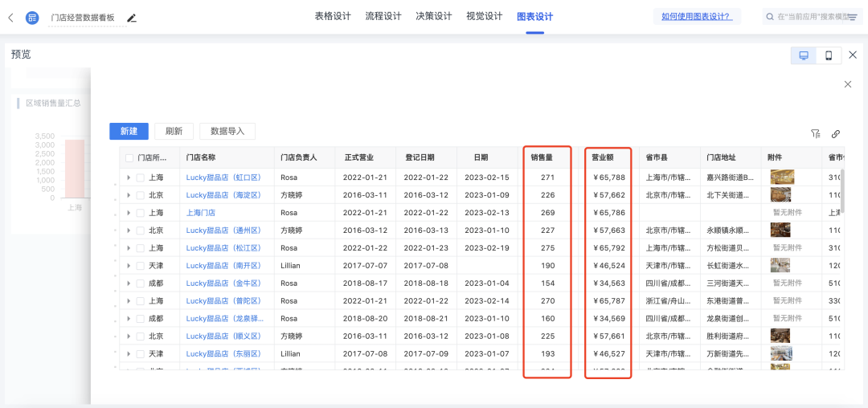Switch preview to mobile phone view icon
Image resolution: width=868 pixels, height=408 pixels.
(829, 55)
